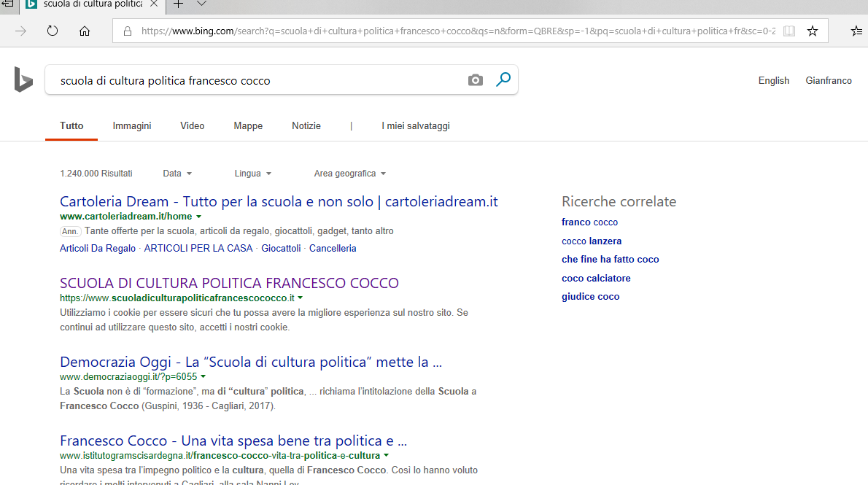
Task: Click the Articoli Da Regalo sitelink
Action: coord(98,248)
